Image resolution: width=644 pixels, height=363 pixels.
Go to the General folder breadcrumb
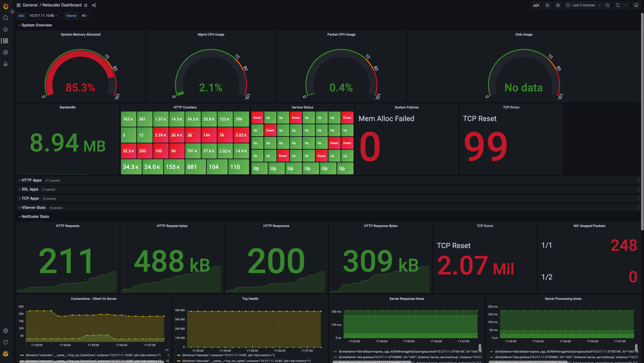(x=30, y=5)
